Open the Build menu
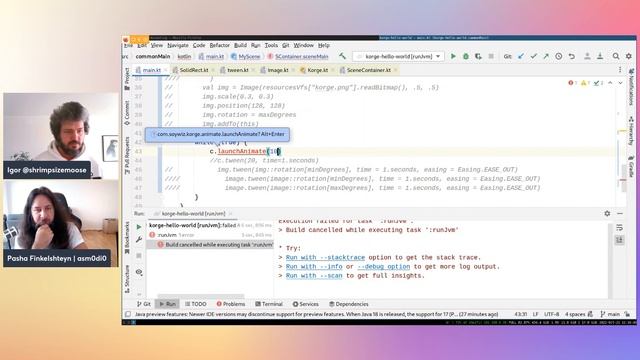This screenshot has width=640, height=360. tap(240, 45)
